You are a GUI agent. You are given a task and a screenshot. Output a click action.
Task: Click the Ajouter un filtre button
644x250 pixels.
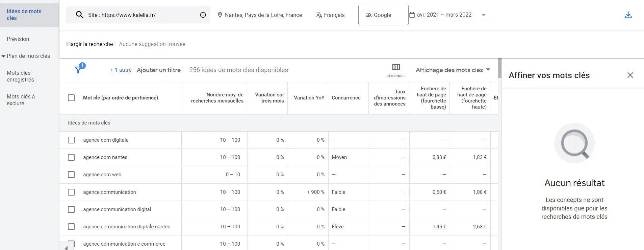(159, 70)
